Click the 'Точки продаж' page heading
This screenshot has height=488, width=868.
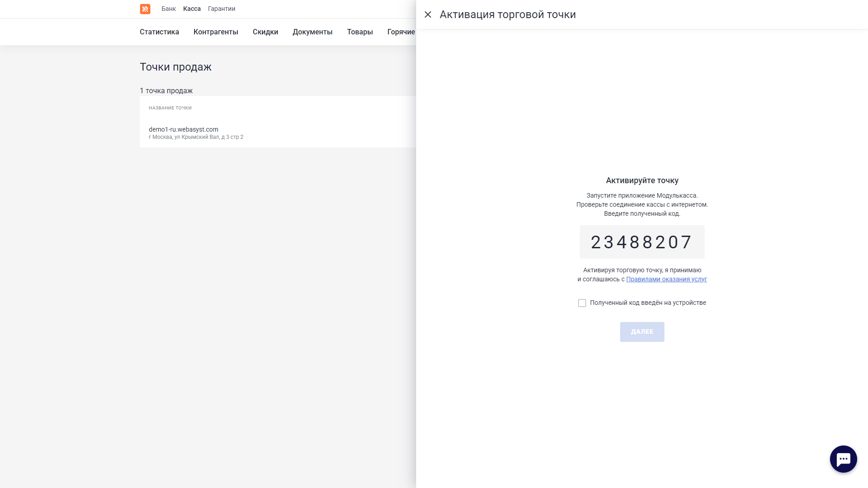175,67
